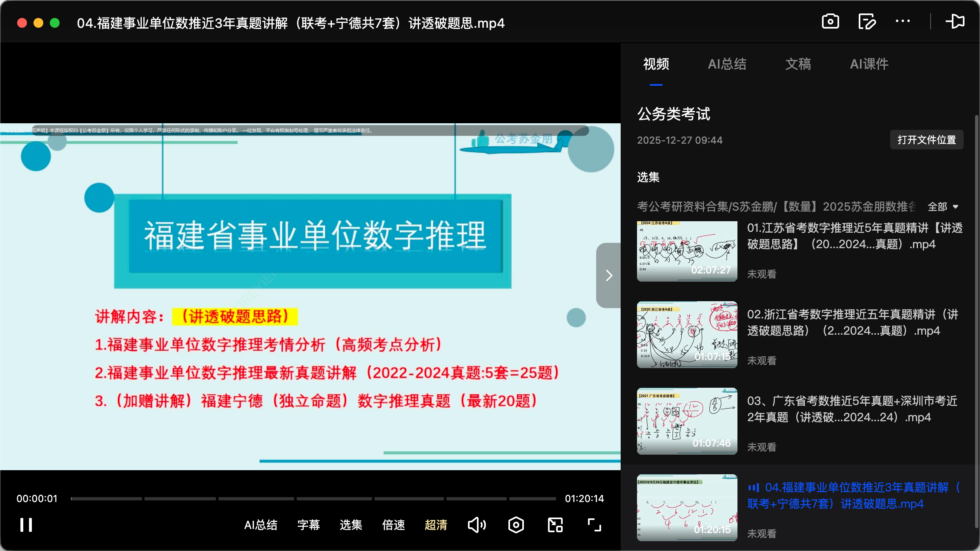Viewport: 980px width, 551px height.
Task: Toggle subtitles with 字幕 control
Action: (309, 525)
